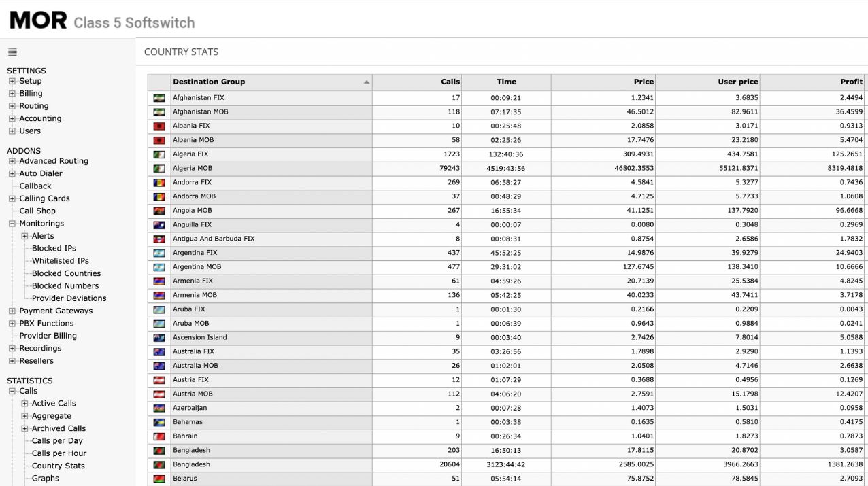The image size is (868, 486).
Task: Open Provider Billing link in sidebar
Action: point(48,336)
